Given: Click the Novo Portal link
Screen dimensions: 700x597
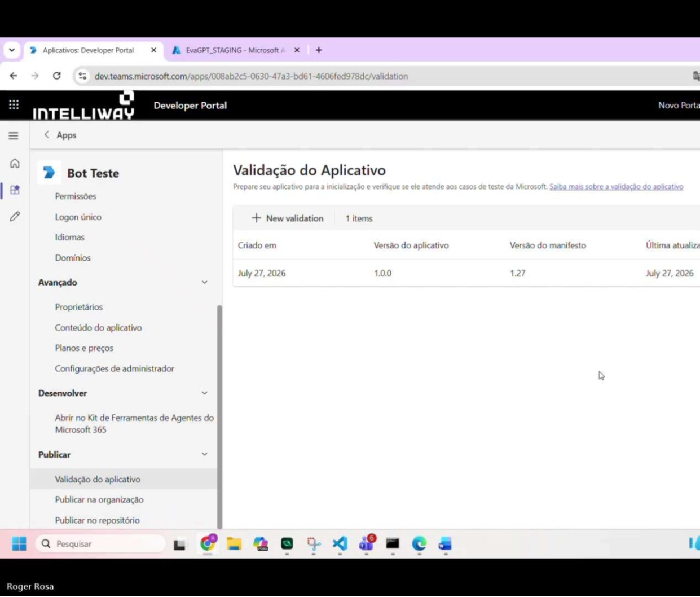Looking at the screenshot, I should coord(679,106).
